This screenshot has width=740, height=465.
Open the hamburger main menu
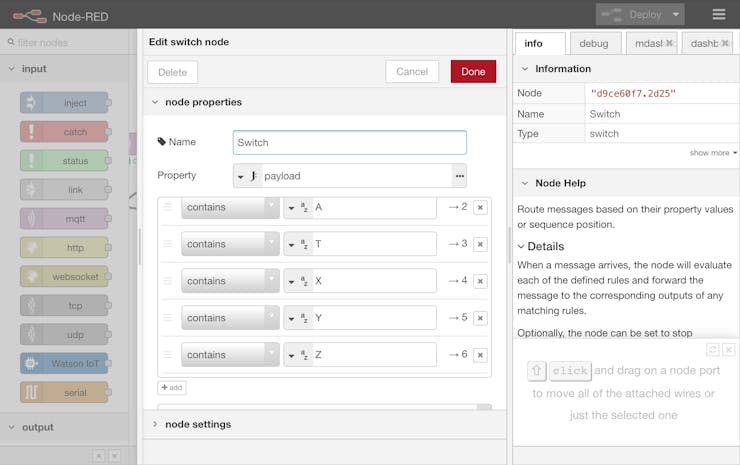[x=719, y=15]
